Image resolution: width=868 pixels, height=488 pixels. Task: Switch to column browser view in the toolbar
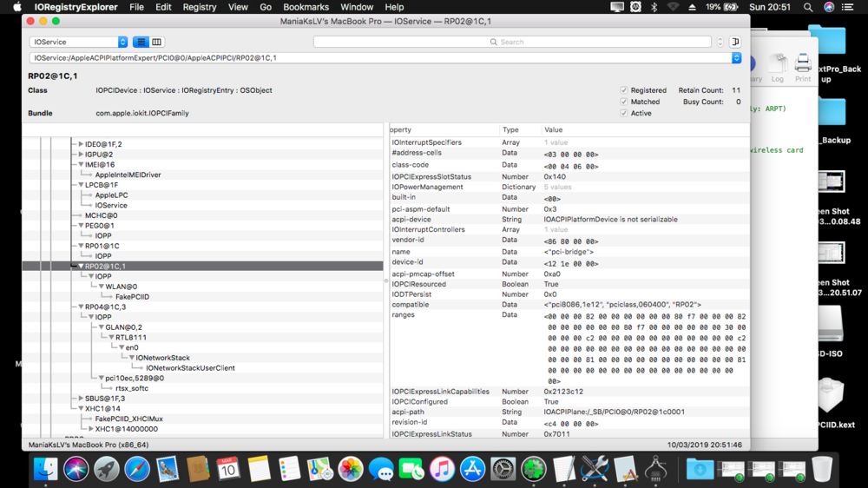coord(156,42)
